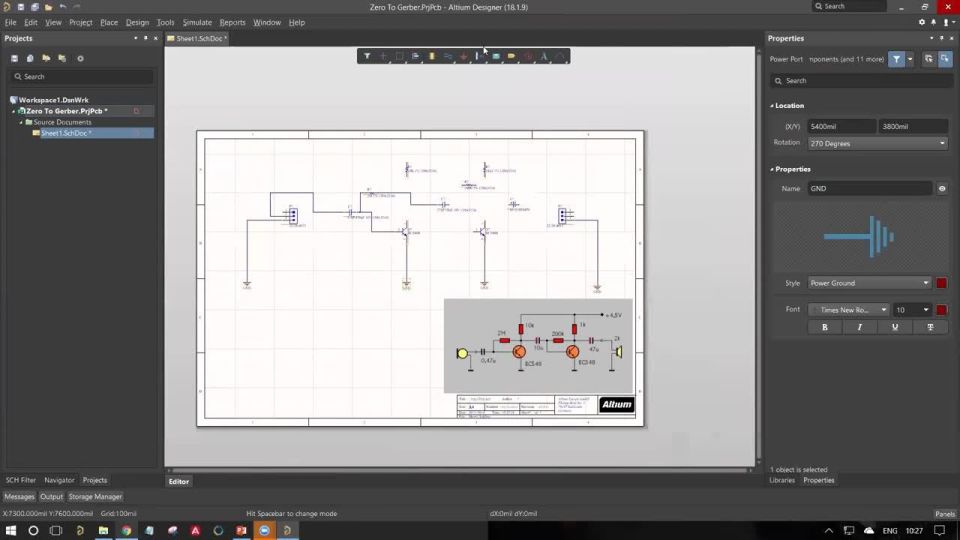
Task: Click the align objects tool in active bar
Action: tap(416, 56)
